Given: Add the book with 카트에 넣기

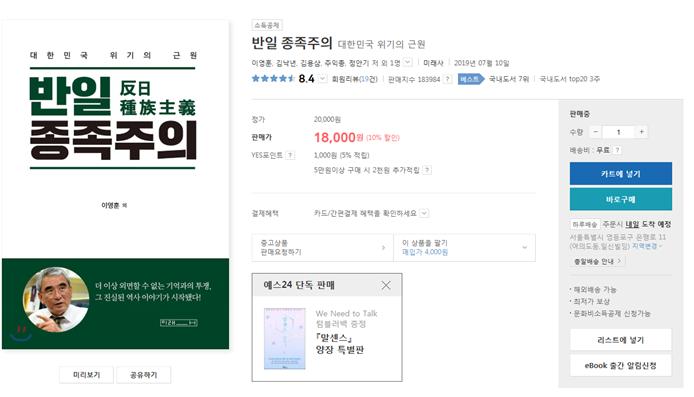Looking at the screenshot, I should (621, 173).
